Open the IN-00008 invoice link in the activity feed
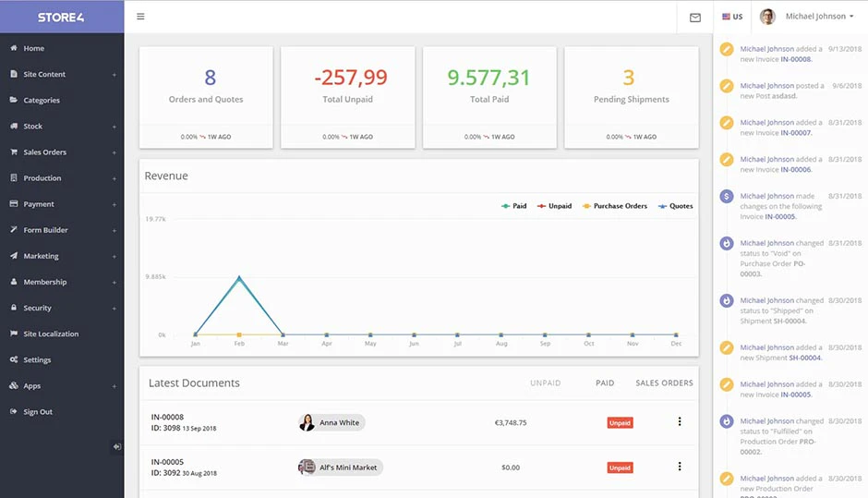The height and width of the screenshot is (498, 868). 795,59
